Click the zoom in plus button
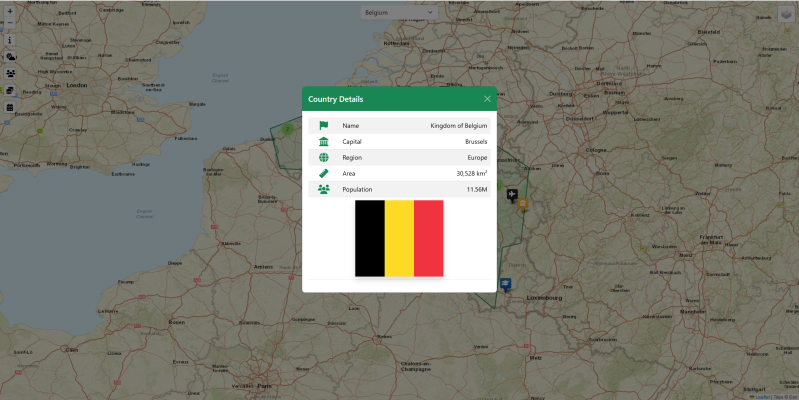Image resolution: width=799 pixels, height=400 pixels. point(10,9)
